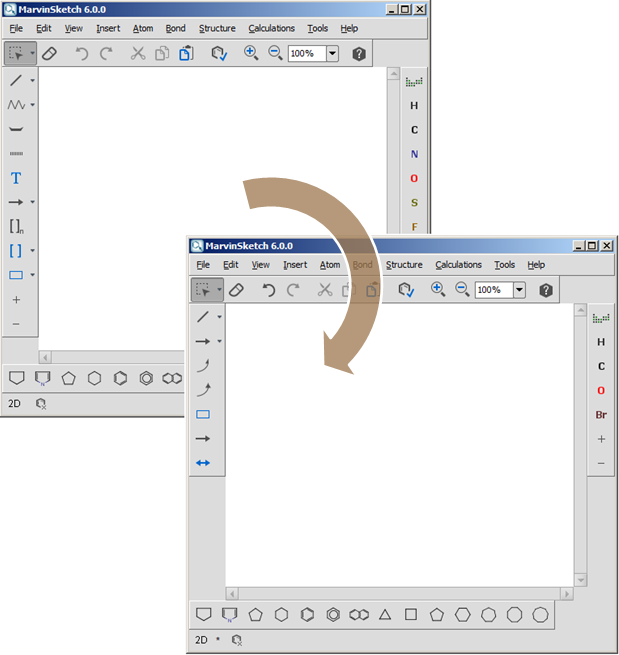The width and height of the screenshot is (619, 655).
Task: Open the Structure menu in the front window
Action: [404, 265]
